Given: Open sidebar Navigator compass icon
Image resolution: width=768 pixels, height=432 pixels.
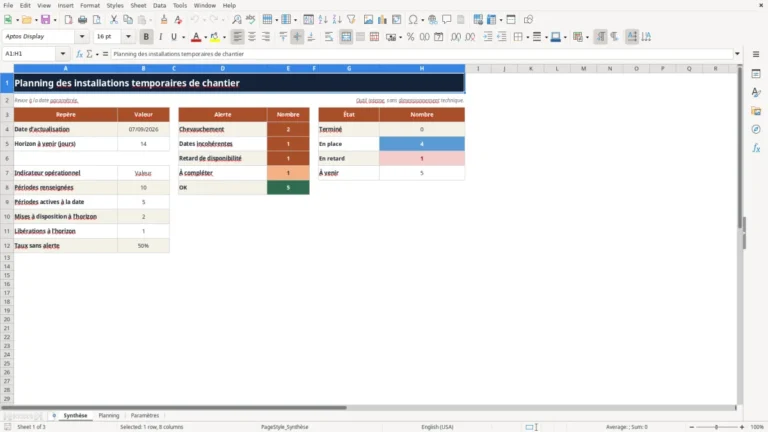Looking at the screenshot, I should tap(756, 129).
